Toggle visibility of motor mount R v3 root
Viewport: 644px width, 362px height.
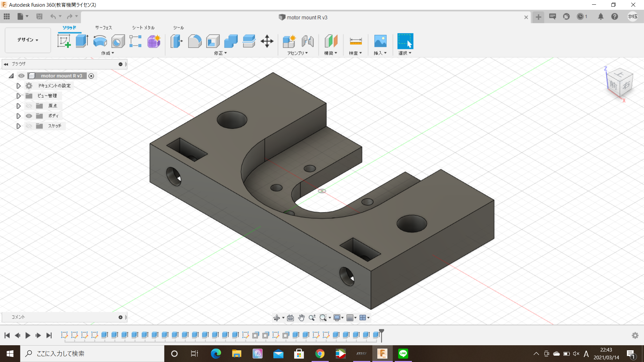tap(21, 76)
